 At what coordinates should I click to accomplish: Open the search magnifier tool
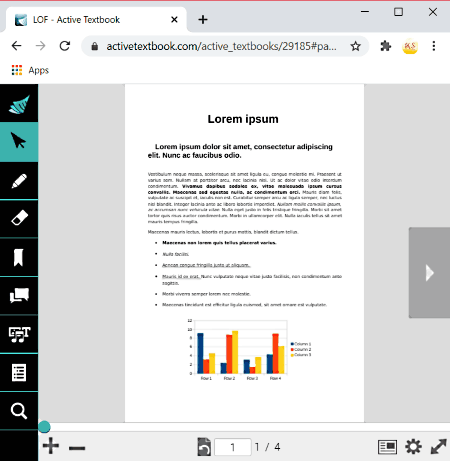coord(19,411)
